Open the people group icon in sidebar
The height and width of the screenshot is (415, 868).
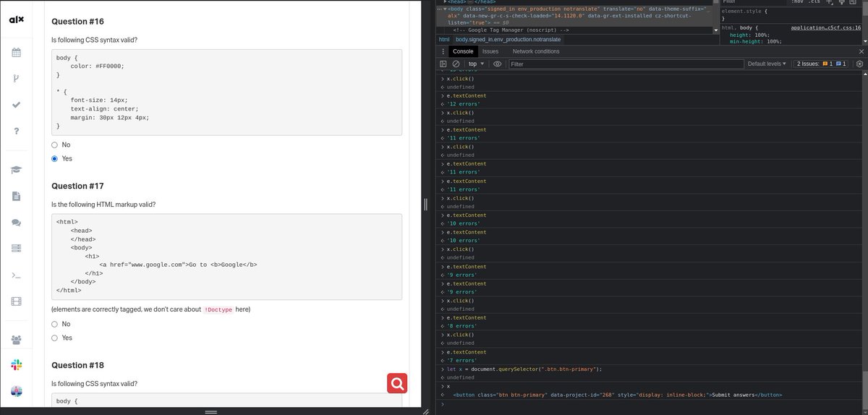click(x=16, y=339)
